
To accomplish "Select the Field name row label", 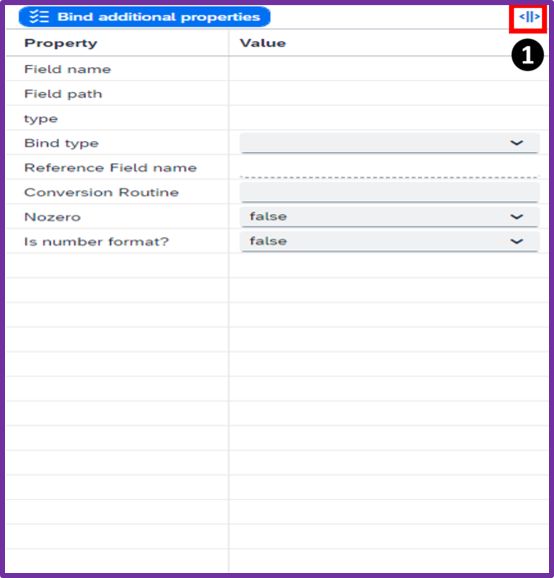I will point(67,69).
